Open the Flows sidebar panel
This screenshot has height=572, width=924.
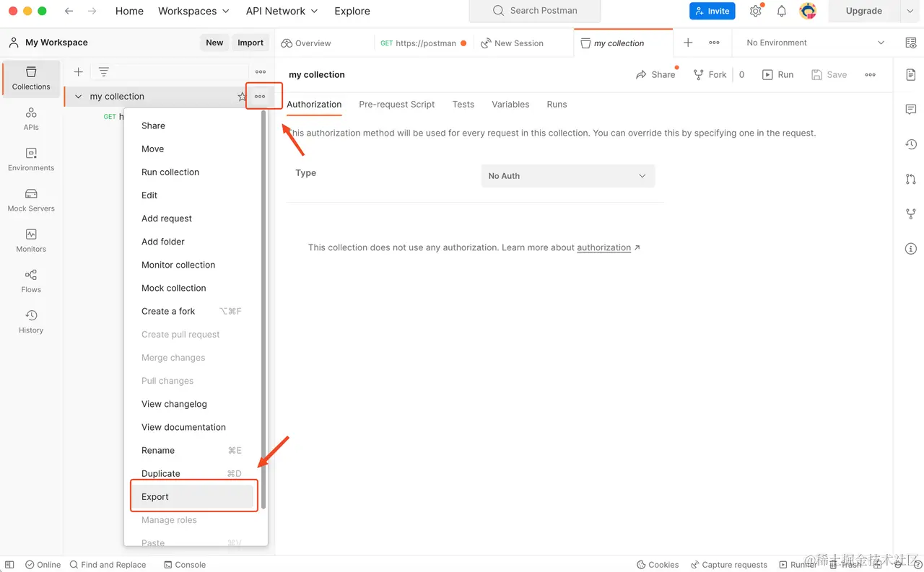coord(31,281)
